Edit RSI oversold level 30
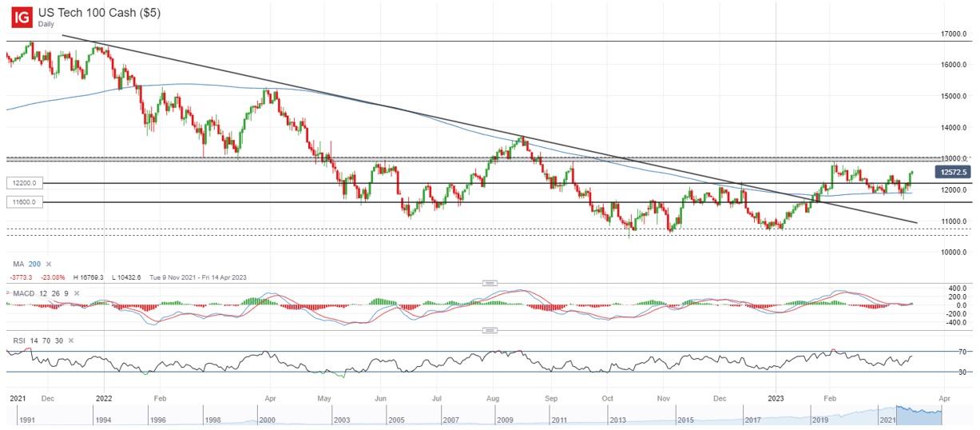 tap(60, 340)
